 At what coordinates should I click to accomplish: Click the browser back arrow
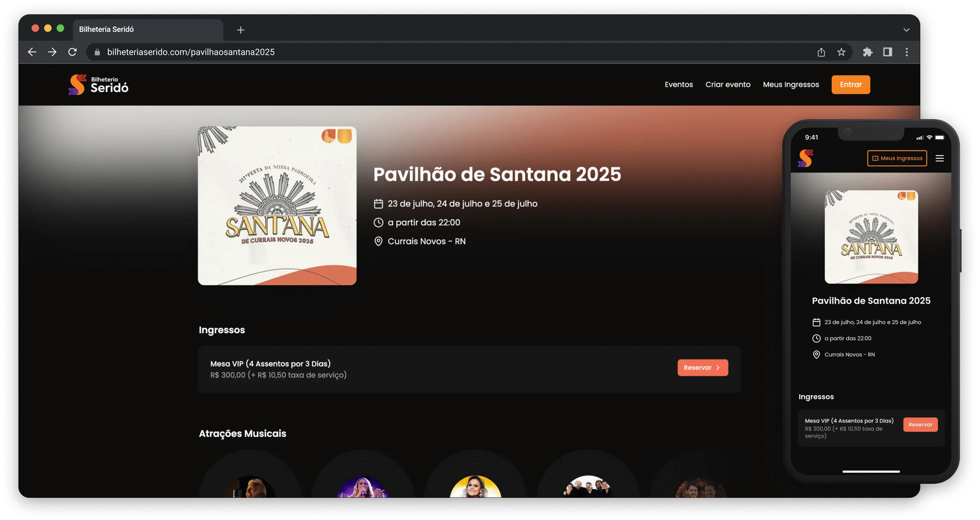tap(32, 52)
